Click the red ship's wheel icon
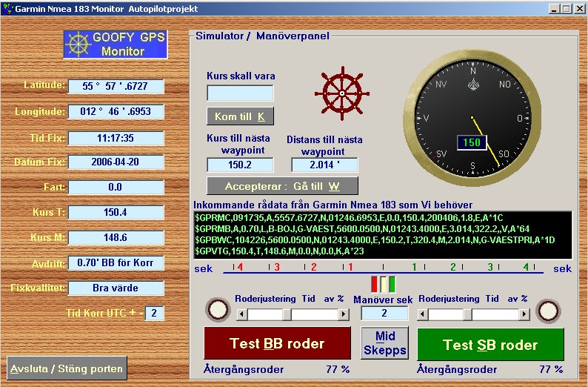Image resolution: width=588 pixels, height=387 pixels. [x=342, y=93]
